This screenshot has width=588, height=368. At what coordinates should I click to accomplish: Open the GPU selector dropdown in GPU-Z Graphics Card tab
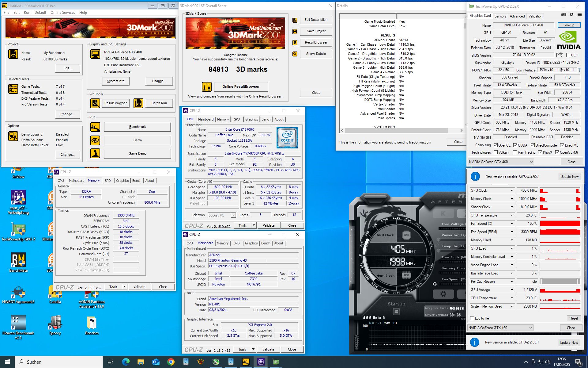tap(501, 162)
